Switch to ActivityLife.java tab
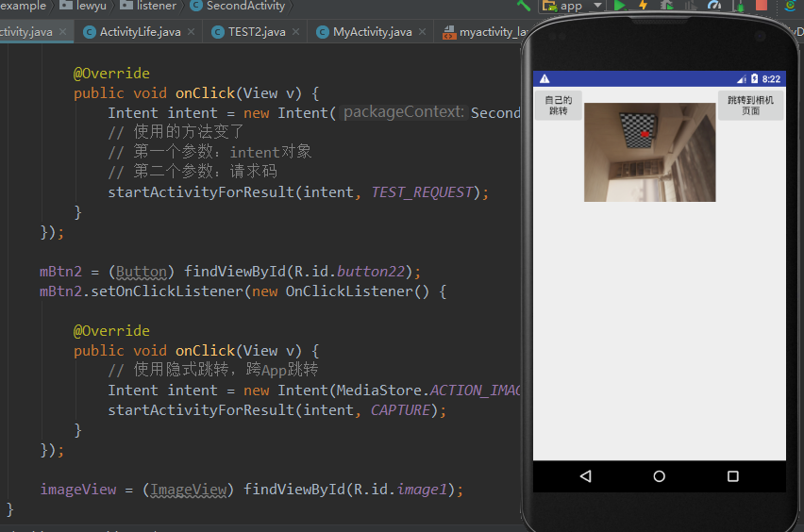Screen dimensions: 804x532 (140, 32)
